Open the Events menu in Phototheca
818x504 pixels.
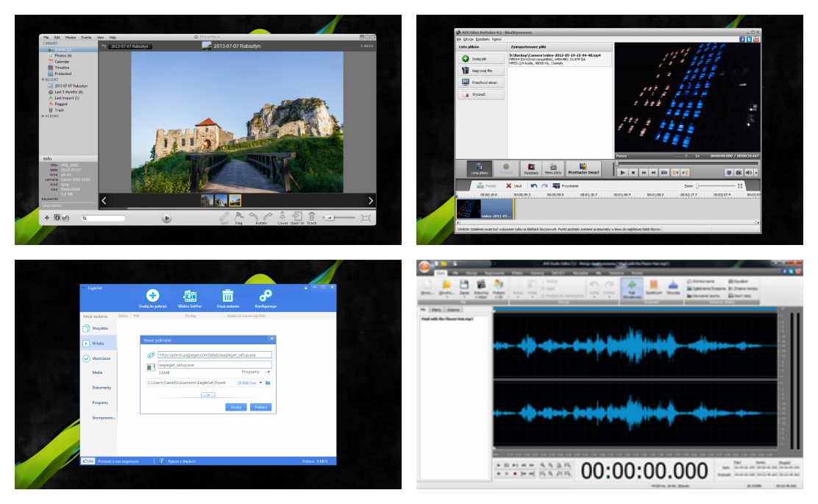click(x=86, y=38)
